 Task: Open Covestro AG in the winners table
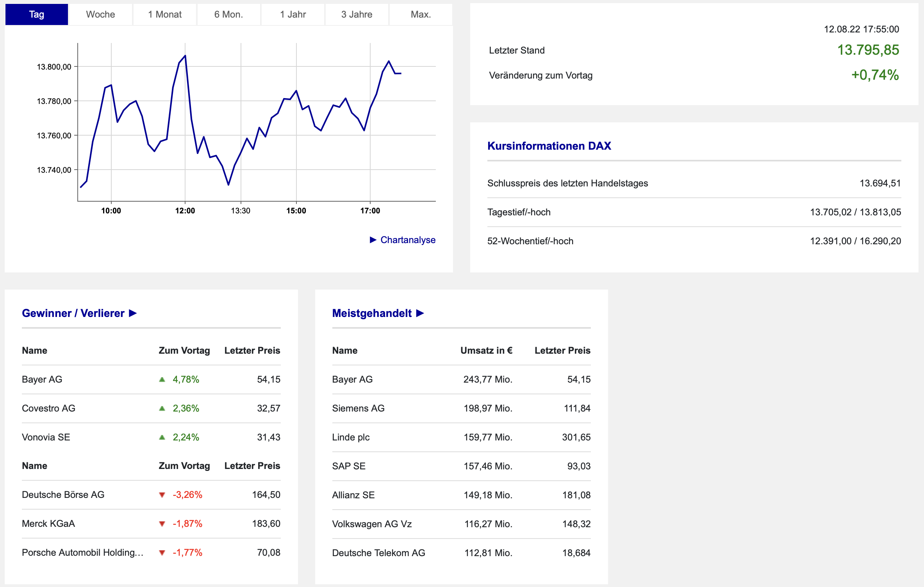(48, 408)
